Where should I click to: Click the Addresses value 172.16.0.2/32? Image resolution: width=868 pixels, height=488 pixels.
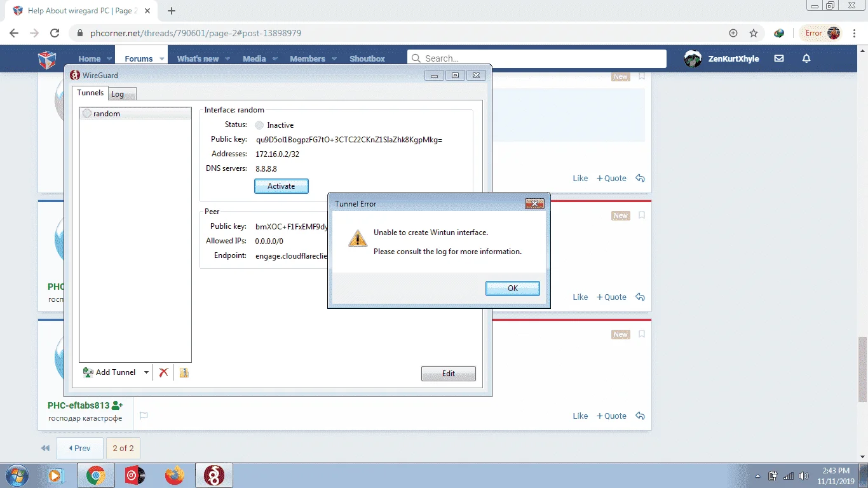[277, 154]
